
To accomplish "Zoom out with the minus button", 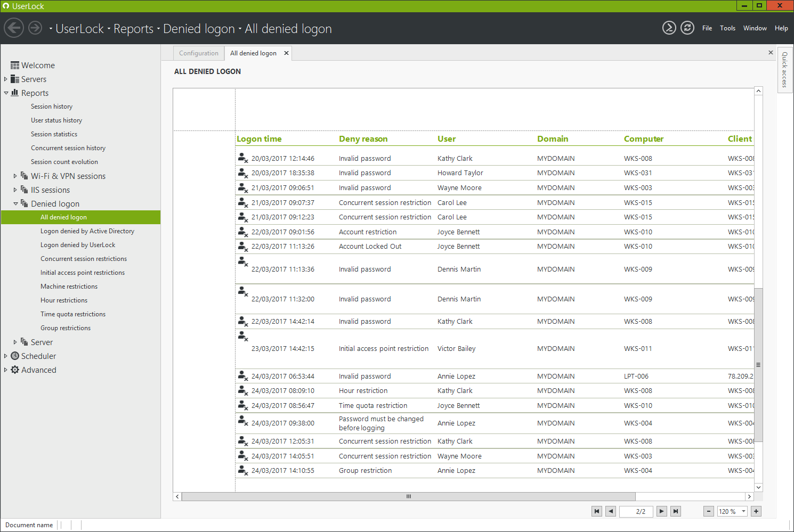I will pyautogui.click(x=708, y=511).
